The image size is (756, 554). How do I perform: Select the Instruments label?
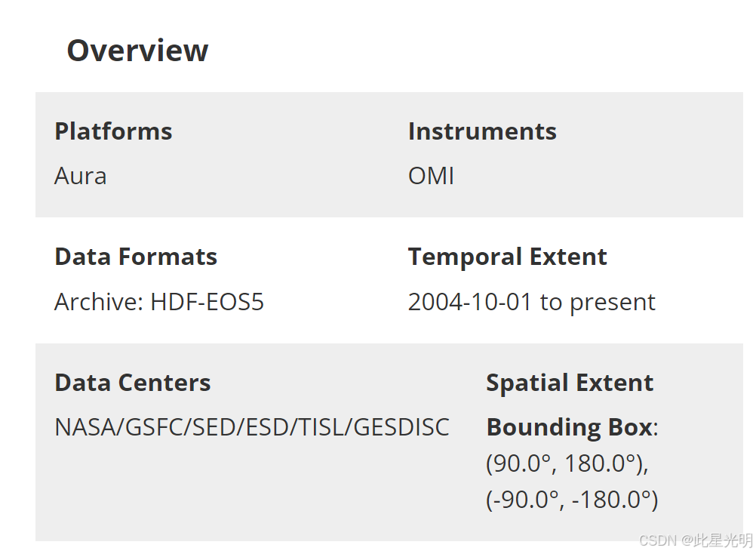pos(482,131)
